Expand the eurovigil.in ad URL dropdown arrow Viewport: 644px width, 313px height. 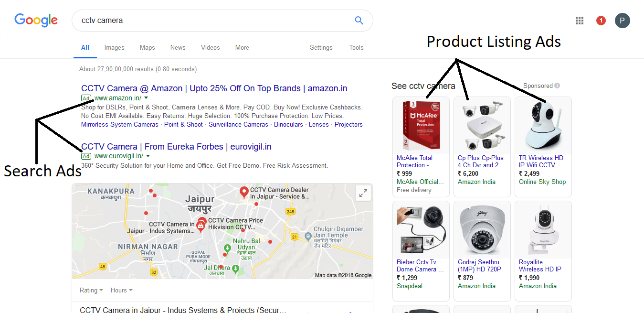tap(148, 156)
